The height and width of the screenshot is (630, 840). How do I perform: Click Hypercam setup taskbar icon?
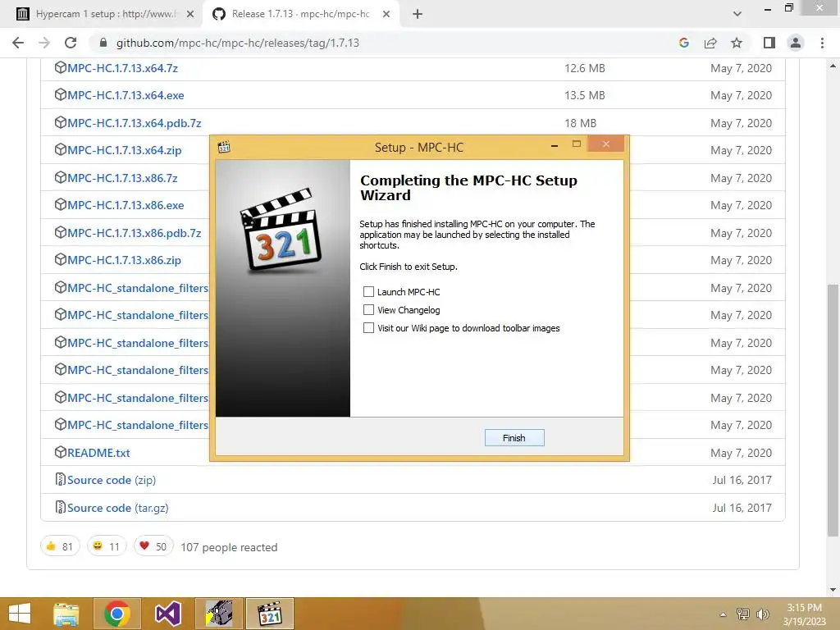point(219,614)
